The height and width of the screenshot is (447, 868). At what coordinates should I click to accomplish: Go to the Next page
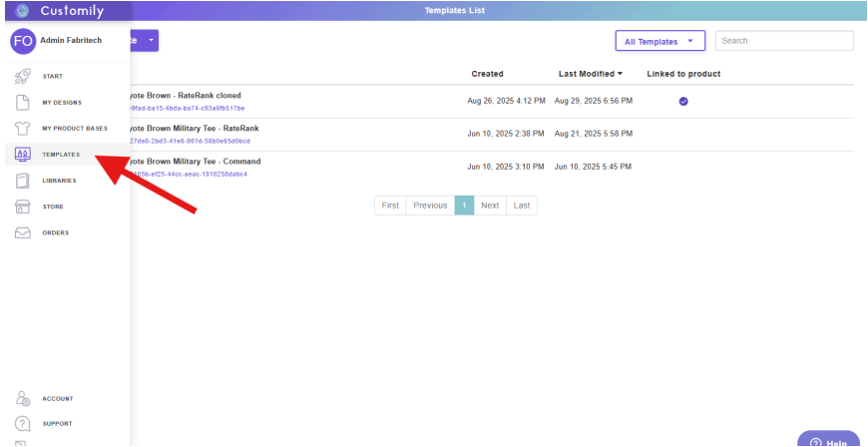tap(490, 205)
